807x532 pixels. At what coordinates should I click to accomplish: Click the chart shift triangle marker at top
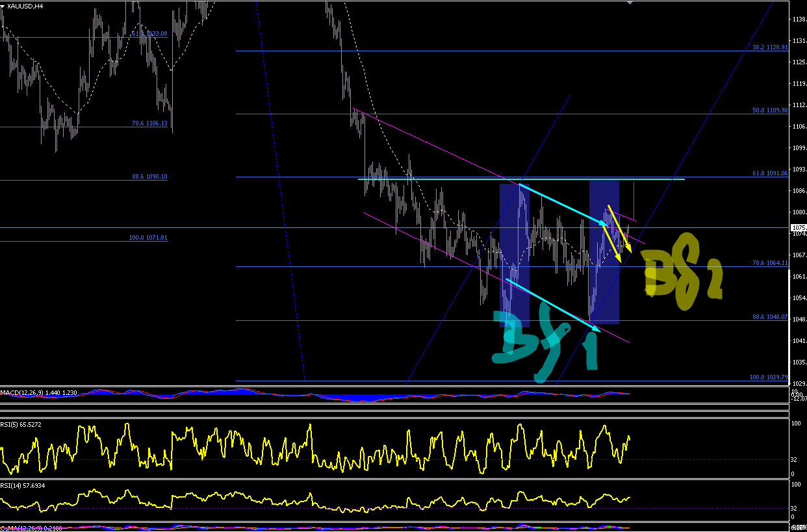coord(629,3)
